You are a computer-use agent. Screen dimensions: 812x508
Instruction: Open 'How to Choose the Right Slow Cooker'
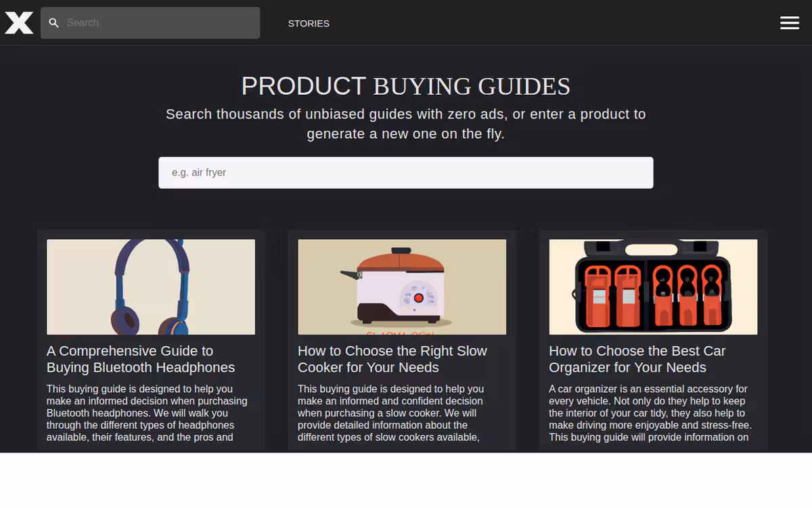(x=392, y=359)
